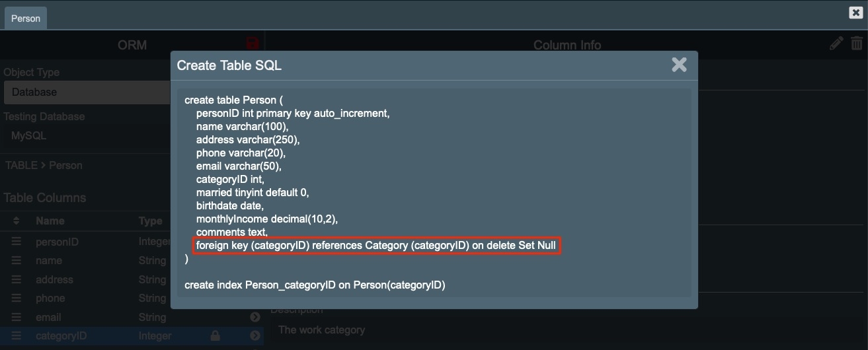Select the name column row
Viewport: 868px width, 350px height.
(50, 261)
